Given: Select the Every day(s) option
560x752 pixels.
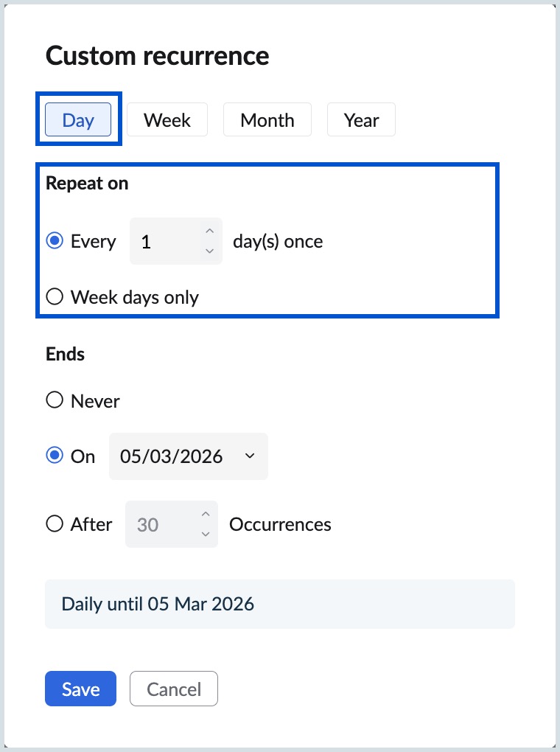Looking at the screenshot, I should tap(55, 240).
